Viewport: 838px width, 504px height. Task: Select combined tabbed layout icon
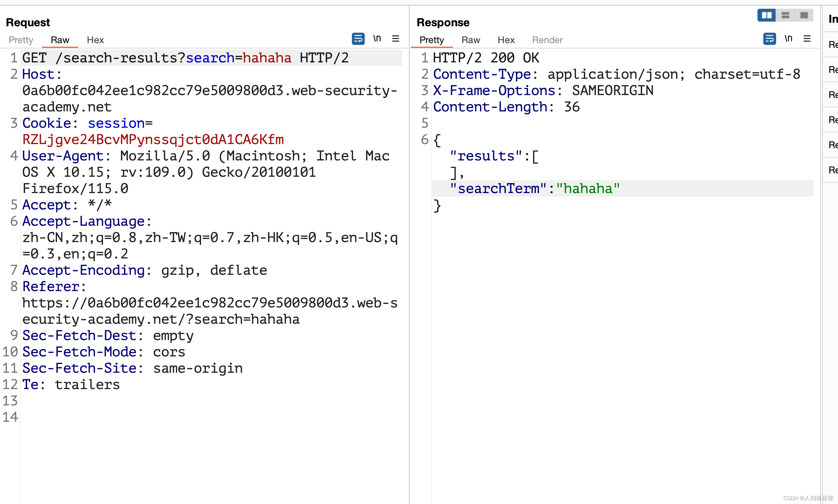click(x=804, y=15)
